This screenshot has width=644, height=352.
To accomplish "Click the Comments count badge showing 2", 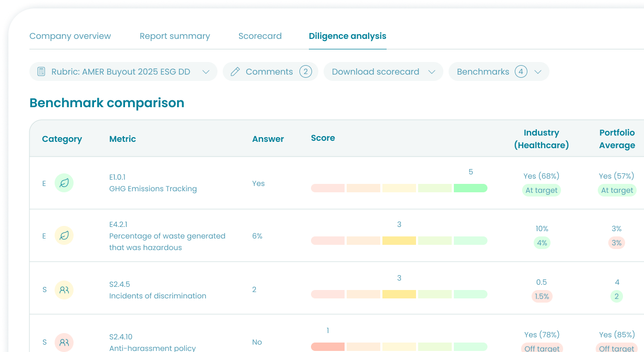I will 306,71.
